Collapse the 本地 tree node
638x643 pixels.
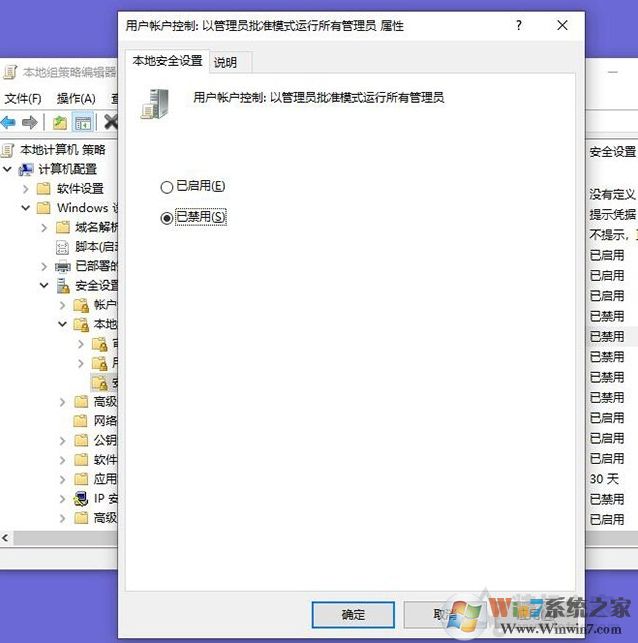(x=62, y=324)
